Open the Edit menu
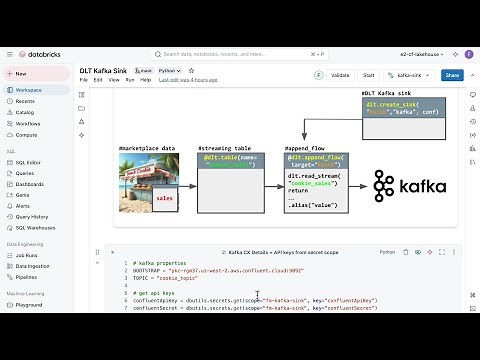The image size is (480, 360). pyautogui.click(x=98, y=80)
